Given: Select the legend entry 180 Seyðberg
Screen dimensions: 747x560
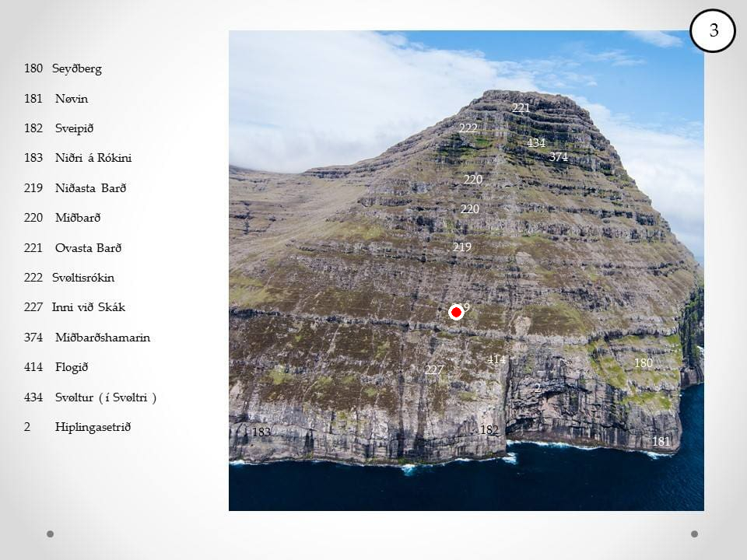Looking at the screenshot, I should 63,69.
